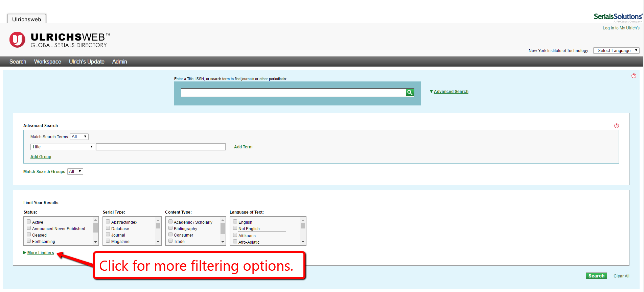
Task: Click Serial Type list down arrow
Action: (158, 242)
